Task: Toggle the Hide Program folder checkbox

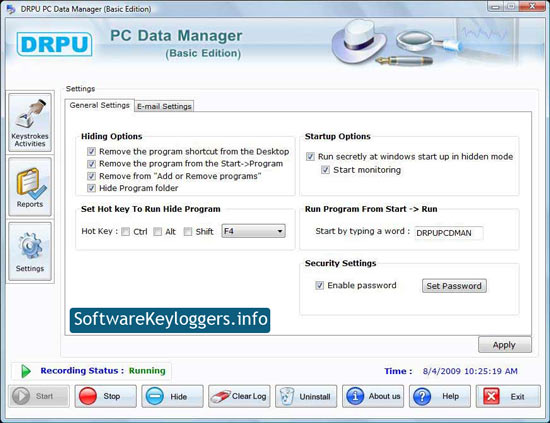Action: point(91,188)
